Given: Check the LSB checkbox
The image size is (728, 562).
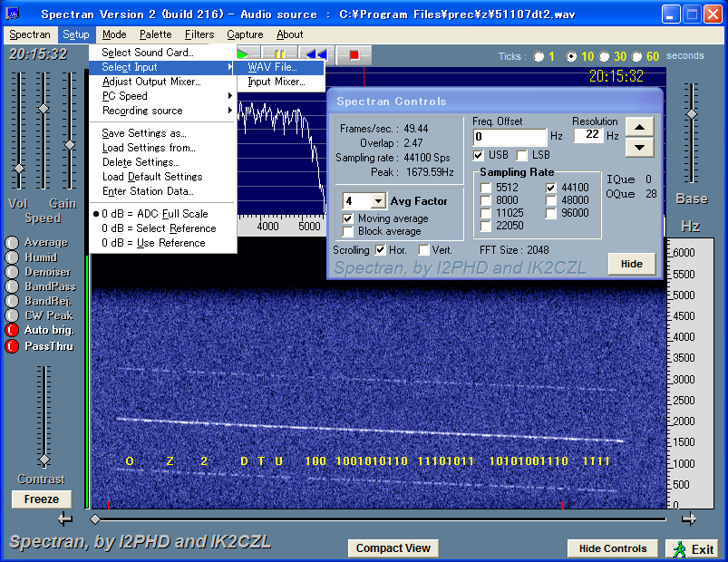Looking at the screenshot, I should point(522,155).
